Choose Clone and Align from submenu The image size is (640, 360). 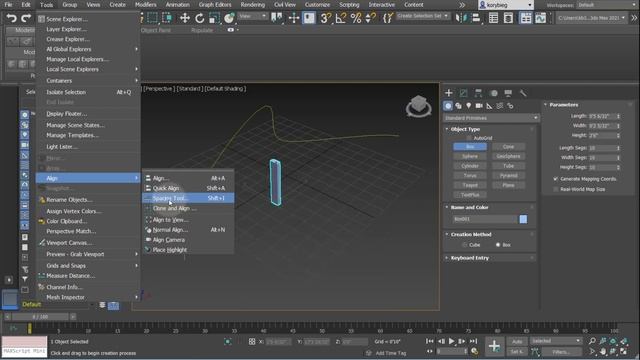(188, 208)
